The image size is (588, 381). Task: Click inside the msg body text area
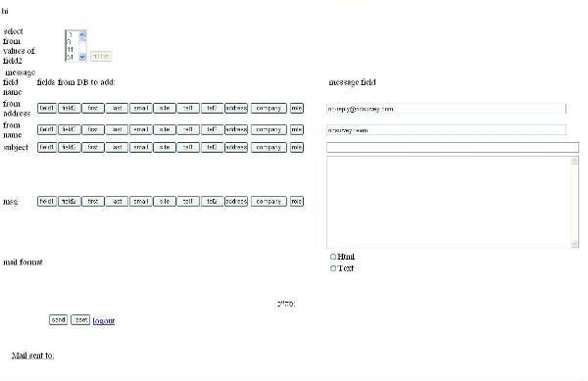pos(449,202)
